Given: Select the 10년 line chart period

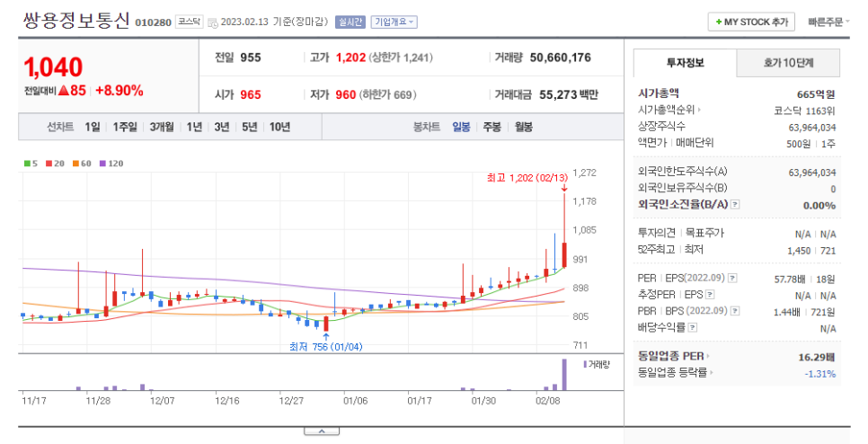Looking at the screenshot, I should (279, 127).
